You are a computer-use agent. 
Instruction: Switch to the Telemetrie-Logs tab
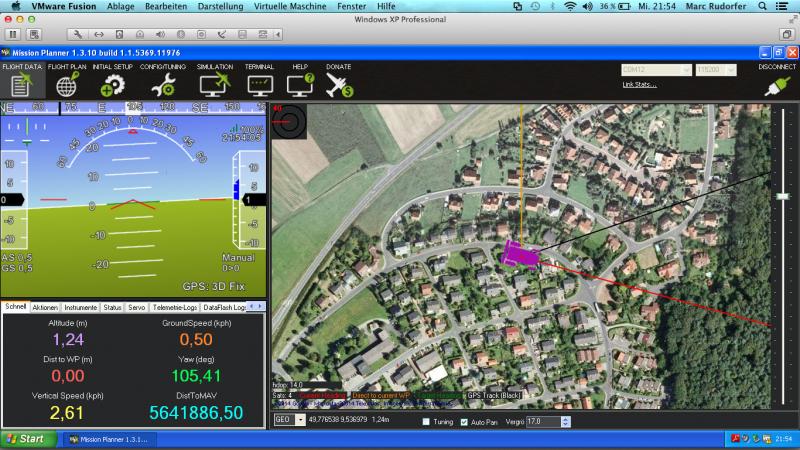(174, 308)
